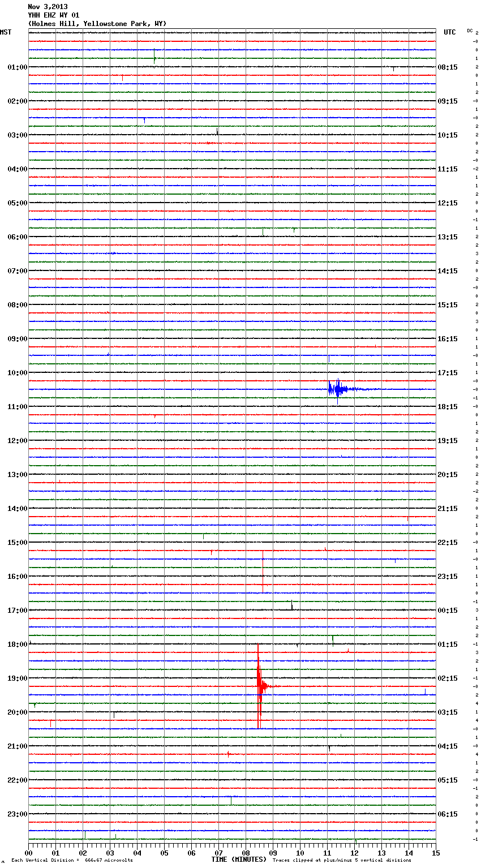The width and height of the screenshot is (481, 868).
Task: Click the 00:15 UTC time label
Action: coord(448,611)
